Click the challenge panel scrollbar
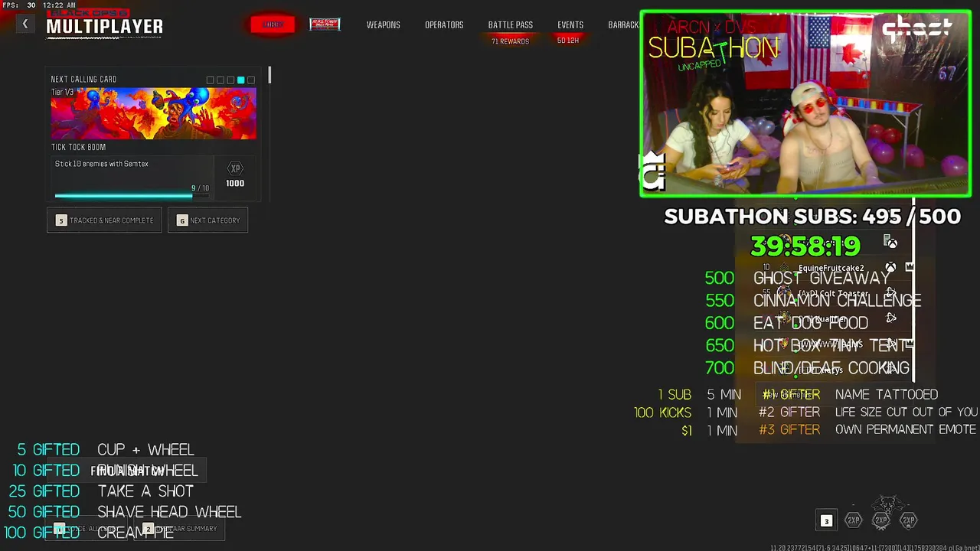980x551 pixels. tap(269, 76)
